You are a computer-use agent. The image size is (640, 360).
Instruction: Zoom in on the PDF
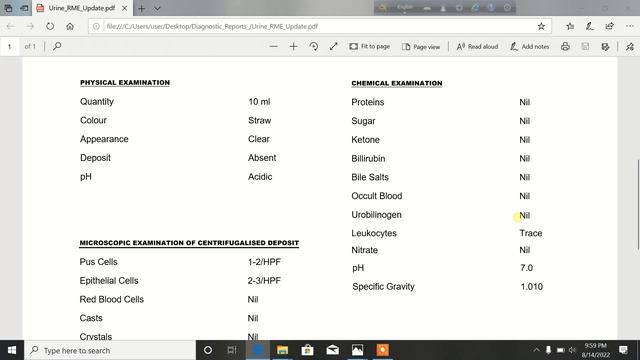[x=293, y=47]
